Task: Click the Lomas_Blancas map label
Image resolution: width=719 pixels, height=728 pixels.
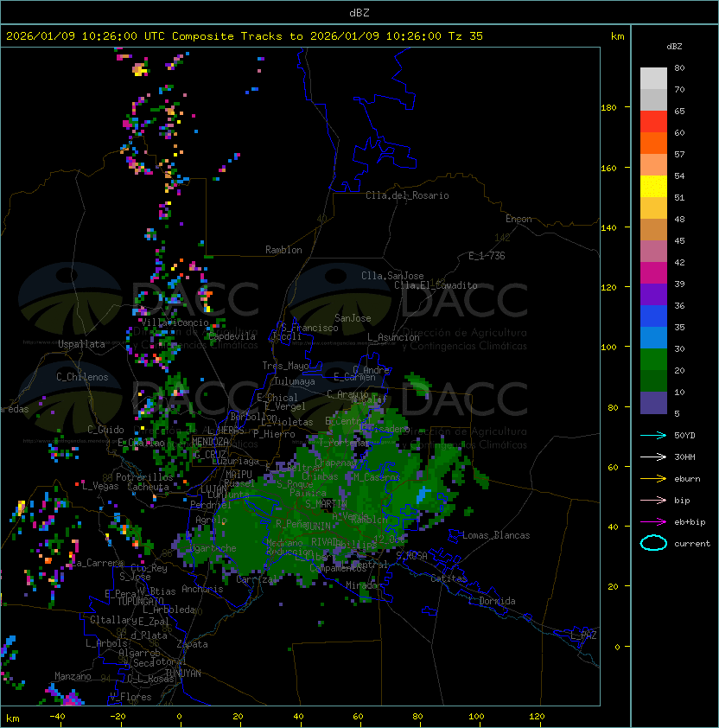Action: click(x=496, y=535)
